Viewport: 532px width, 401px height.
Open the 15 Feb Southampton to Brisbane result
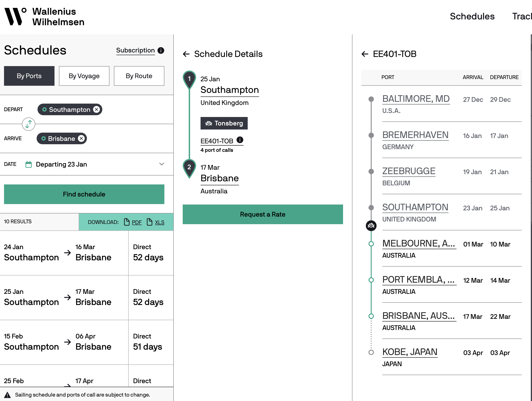click(64, 342)
